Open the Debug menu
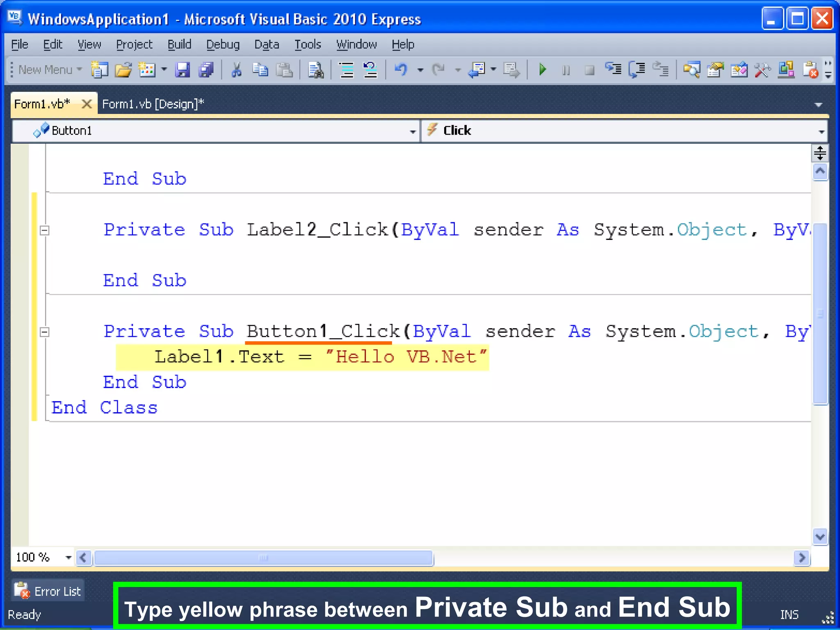This screenshot has height=630, width=840. tap(223, 44)
